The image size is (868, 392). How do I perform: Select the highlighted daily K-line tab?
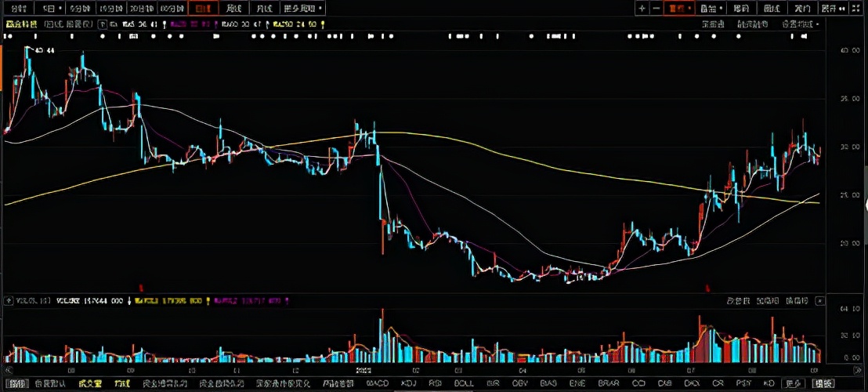203,9
